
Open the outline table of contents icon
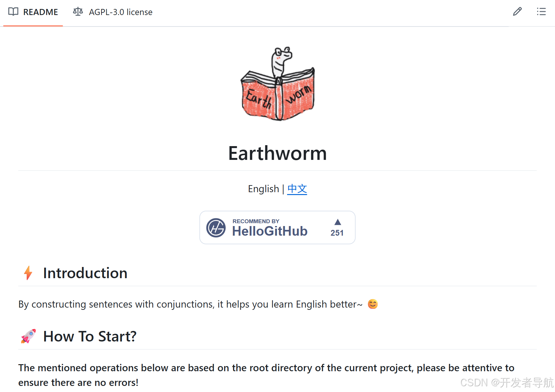[x=541, y=12]
